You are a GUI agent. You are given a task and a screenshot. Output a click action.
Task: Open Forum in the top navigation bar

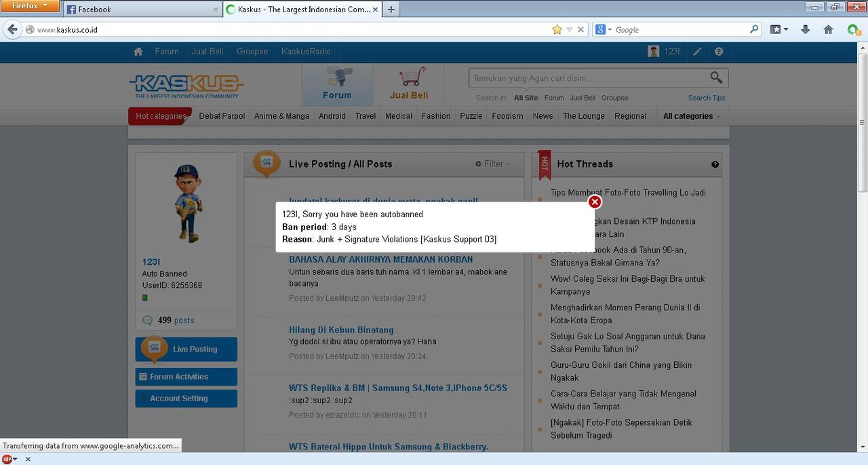(x=167, y=52)
